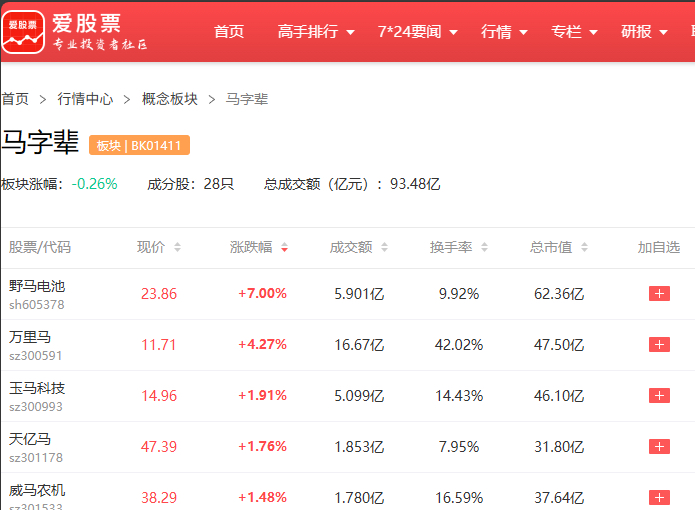Click the +1.48% change value
The width and height of the screenshot is (695, 510).
click(262, 497)
